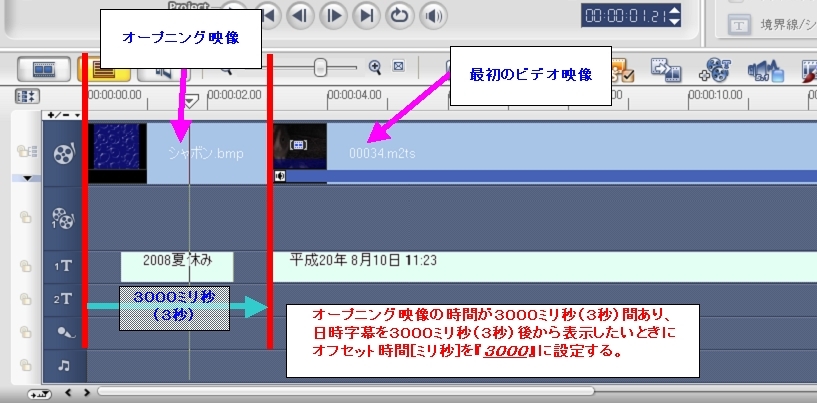The height and width of the screenshot is (403, 817).
Task: Select the Title track 2T button
Action: point(64,299)
